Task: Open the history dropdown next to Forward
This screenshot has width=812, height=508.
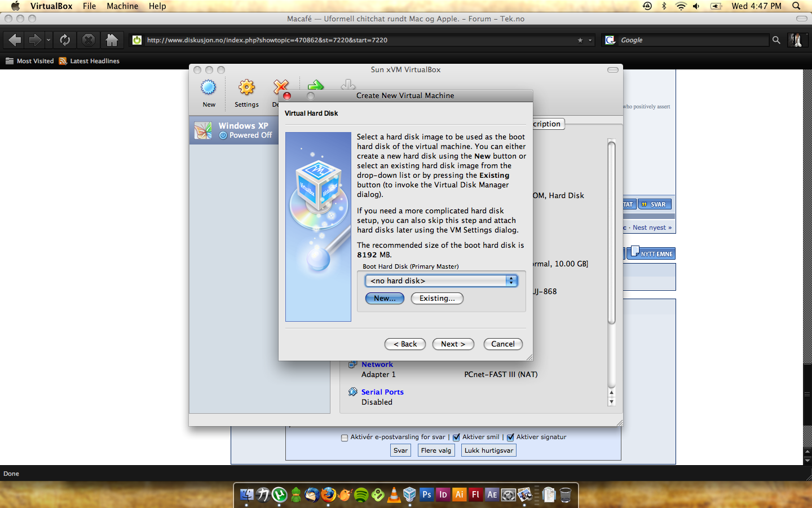Action: tap(48, 40)
